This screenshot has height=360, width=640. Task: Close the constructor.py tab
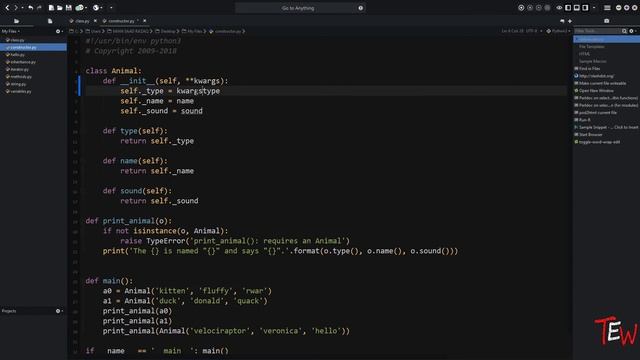[x=144, y=21]
